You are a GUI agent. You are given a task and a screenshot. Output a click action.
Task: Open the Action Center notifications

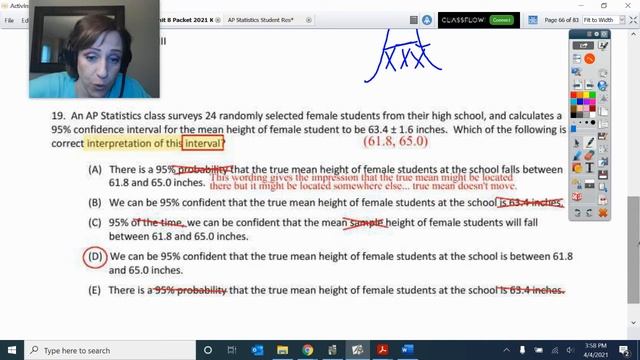pyautogui.click(x=624, y=350)
